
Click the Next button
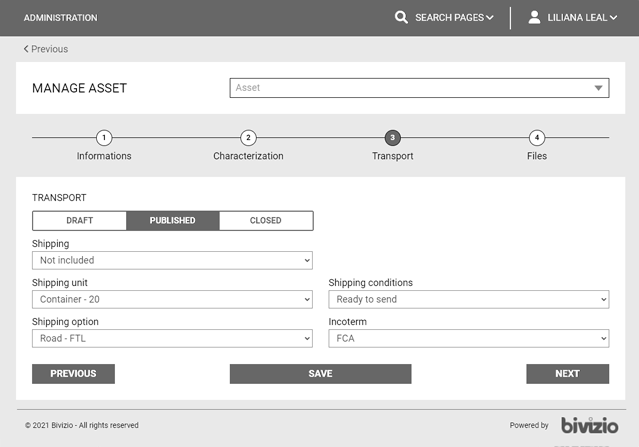567,374
